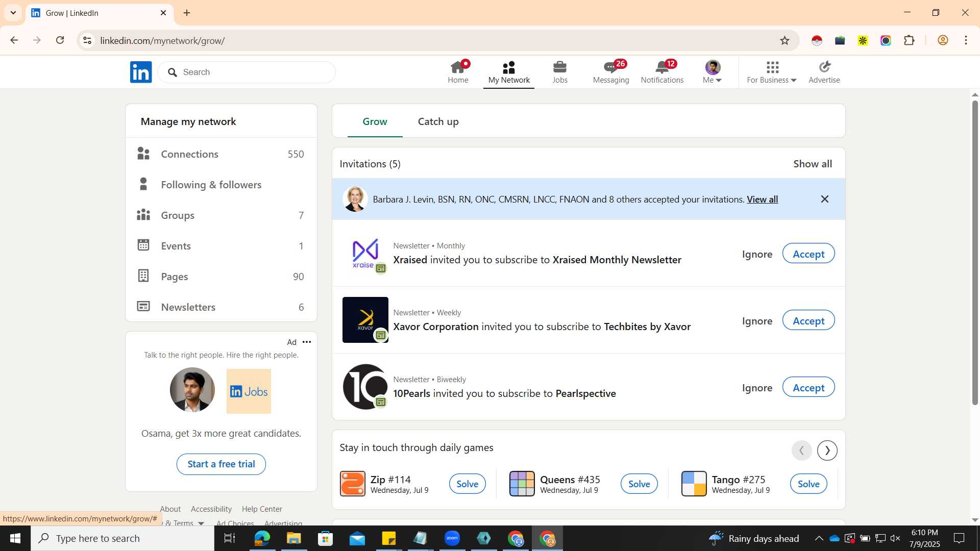Show hidden system tray icons
Image resolution: width=980 pixels, height=551 pixels.
point(819,538)
